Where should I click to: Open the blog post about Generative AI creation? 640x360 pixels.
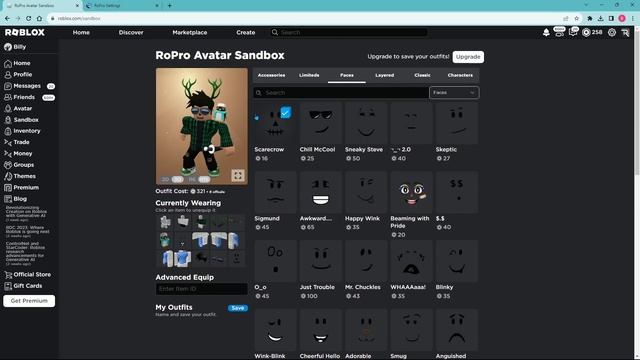click(26, 213)
